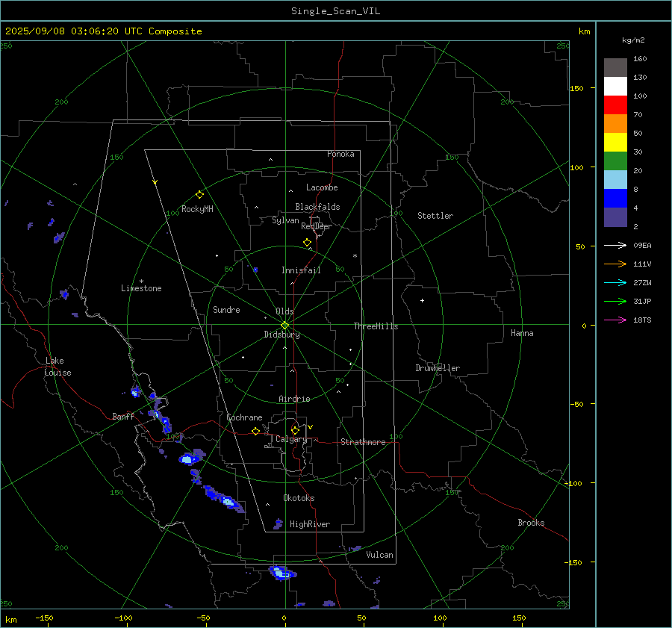The image size is (672, 628).
Task: Pick the white 130 kg/m2 legend swatch
Action: click(x=615, y=87)
